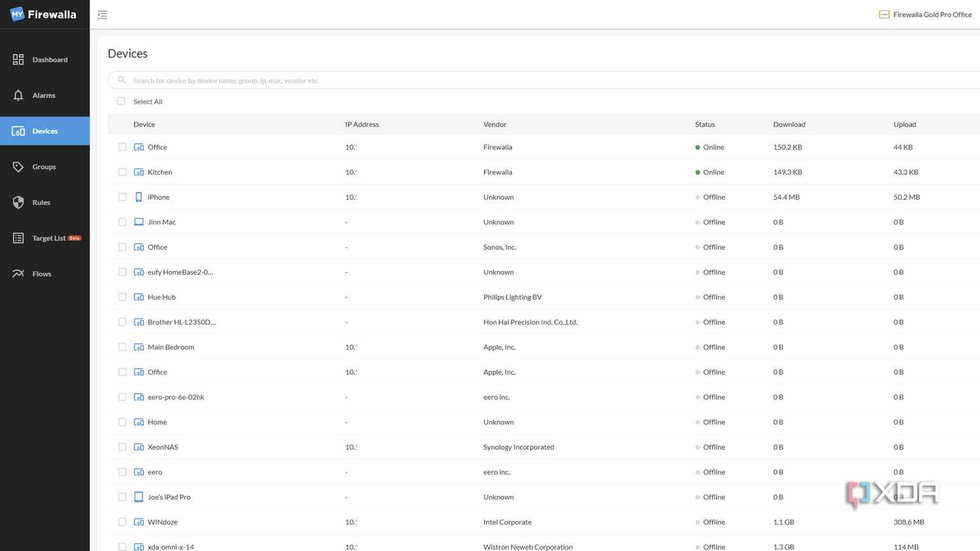Viewport: 980px width, 551px height.
Task: Click the Kitchen device icon
Action: tap(139, 172)
